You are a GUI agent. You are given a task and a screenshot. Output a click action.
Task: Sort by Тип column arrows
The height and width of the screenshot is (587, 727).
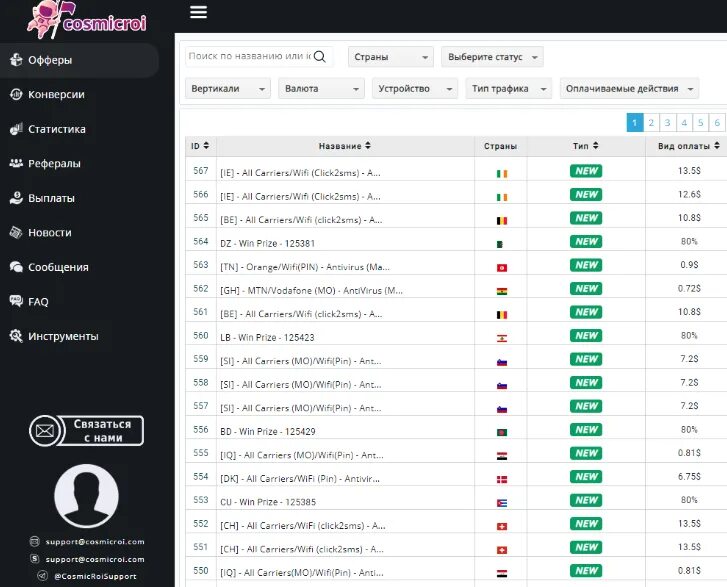point(596,146)
